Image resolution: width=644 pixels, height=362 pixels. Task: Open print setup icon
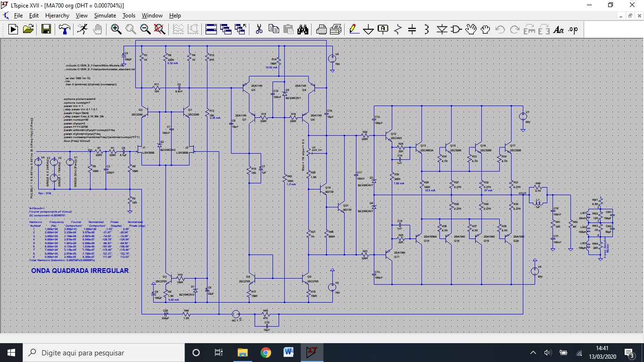(x=336, y=29)
